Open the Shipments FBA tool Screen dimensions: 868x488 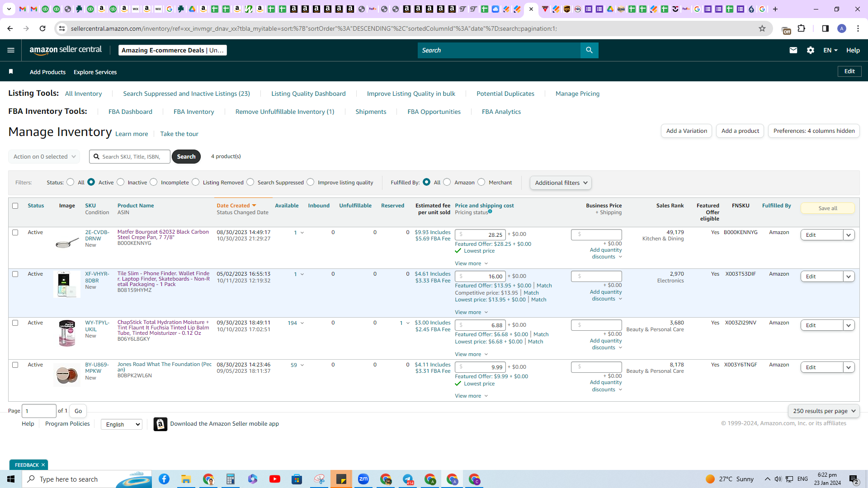[x=371, y=112]
